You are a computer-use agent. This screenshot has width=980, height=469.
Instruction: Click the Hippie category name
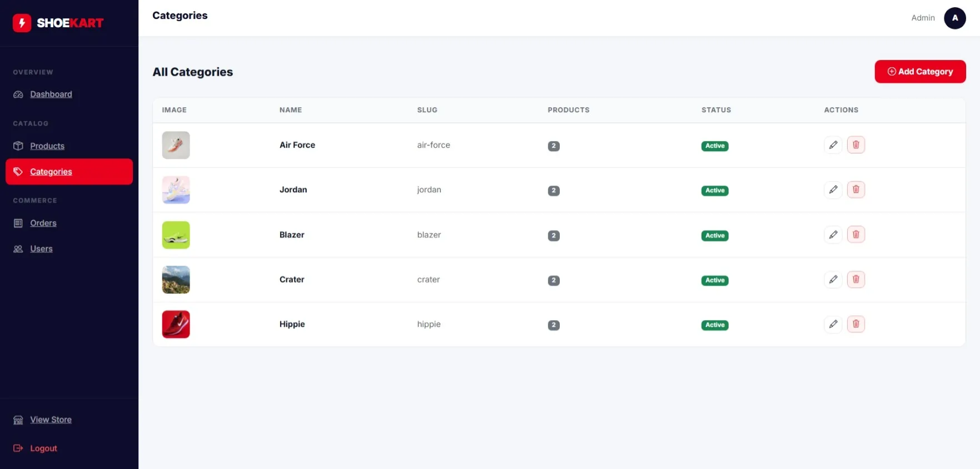pos(292,324)
